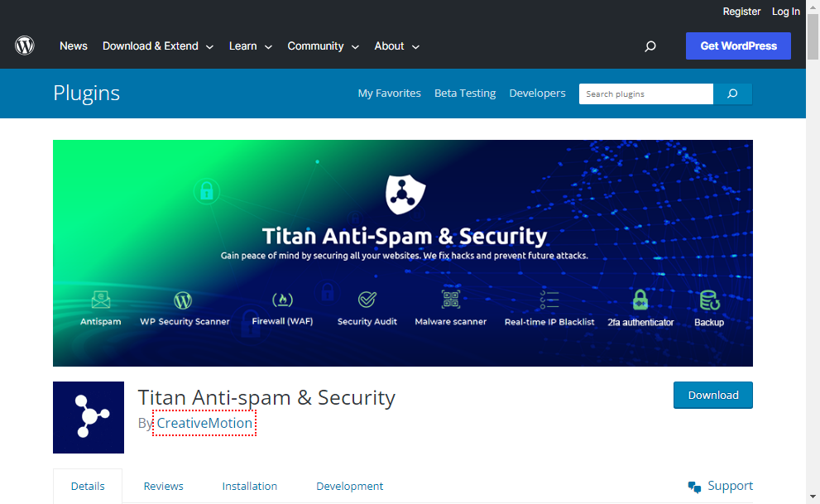Open the Log In link
Image resolution: width=820 pixels, height=504 pixels.
pyautogui.click(x=785, y=12)
